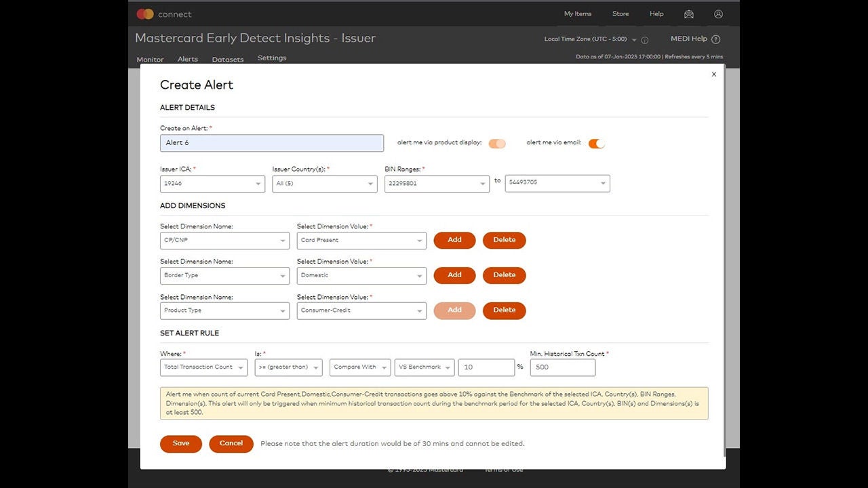Viewport: 868px width, 488px height.
Task: Switch to the Datasets tab
Action: (227, 59)
